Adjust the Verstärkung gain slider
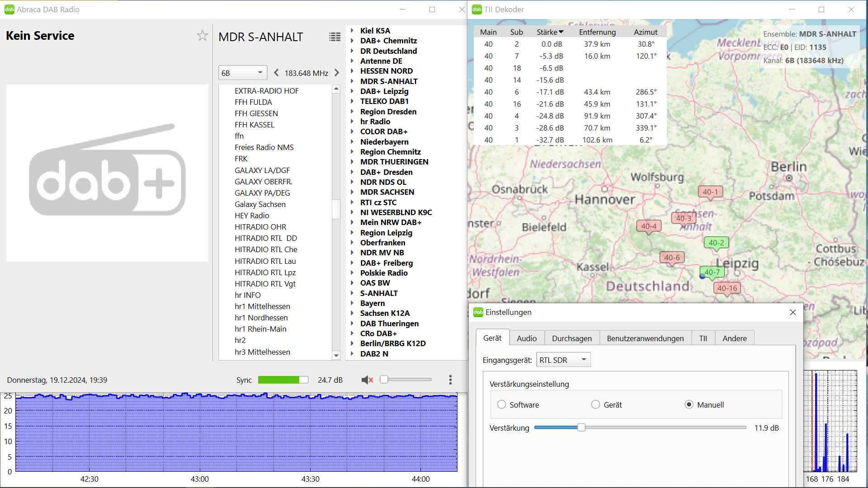 click(x=581, y=427)
